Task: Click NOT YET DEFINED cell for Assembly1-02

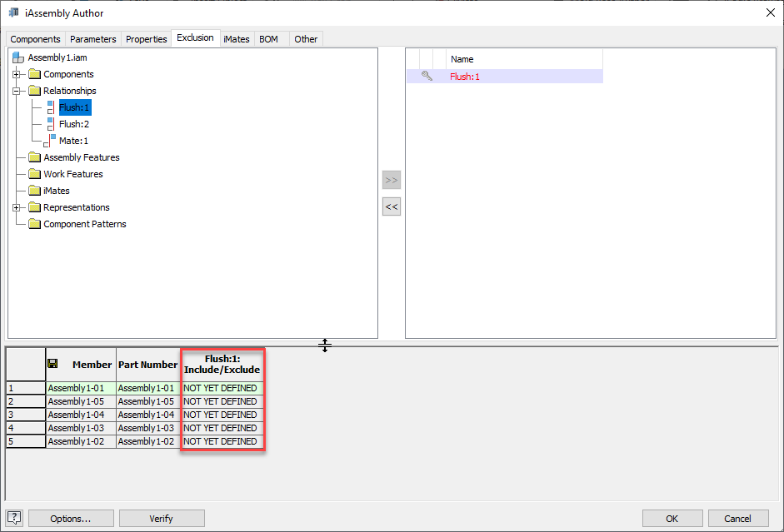Action: point(222,441)
